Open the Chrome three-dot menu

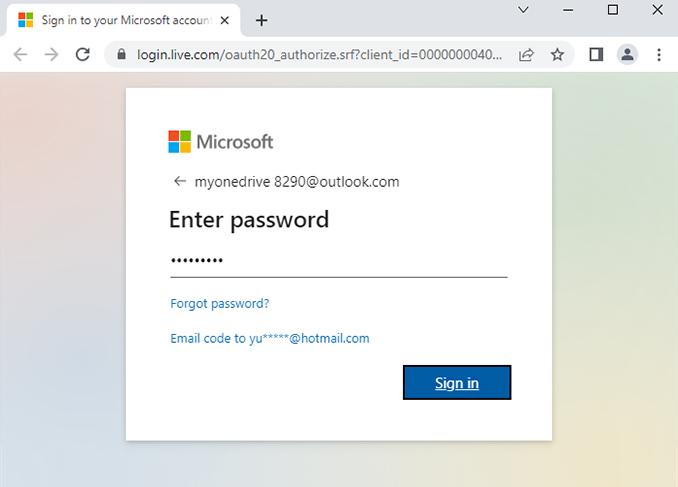(659, 55)
